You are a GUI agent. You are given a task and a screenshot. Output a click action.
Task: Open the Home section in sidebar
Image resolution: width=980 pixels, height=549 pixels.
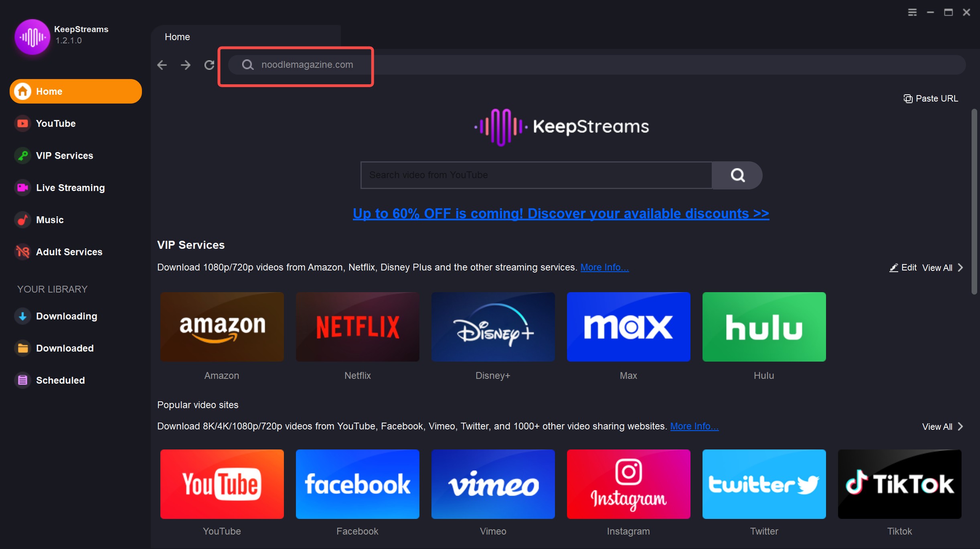pyautogui.click(x=76, y=91)
